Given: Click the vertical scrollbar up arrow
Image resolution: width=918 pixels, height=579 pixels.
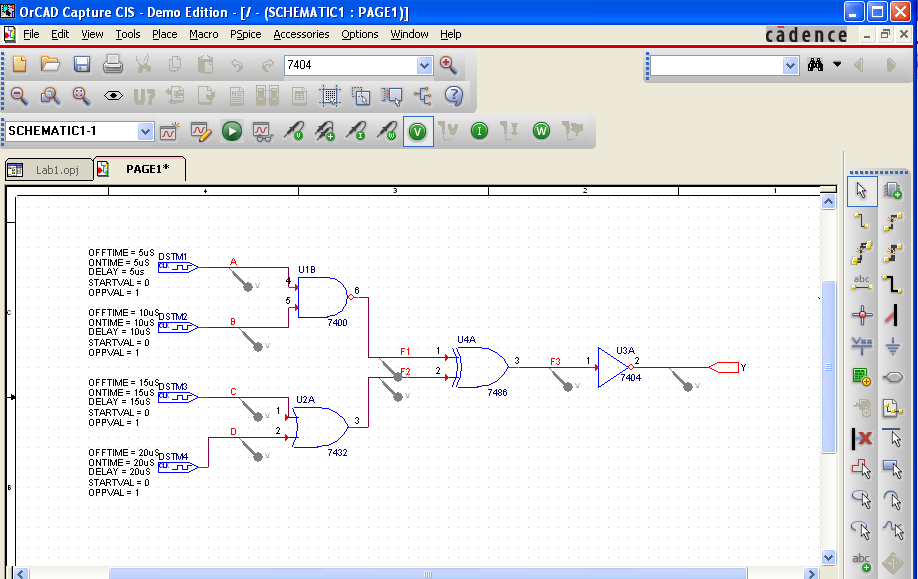Looking at the screenshot, I should [828, 202].
